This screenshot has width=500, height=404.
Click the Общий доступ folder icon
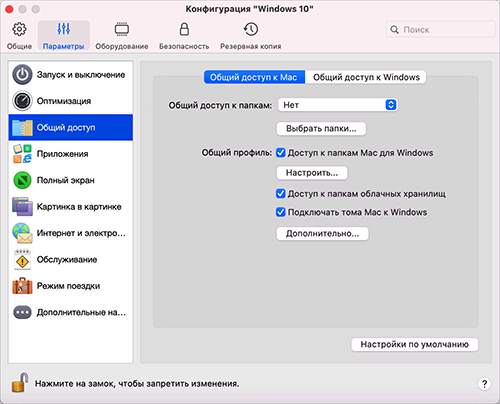pyautogui.click(x=22, y=127)
